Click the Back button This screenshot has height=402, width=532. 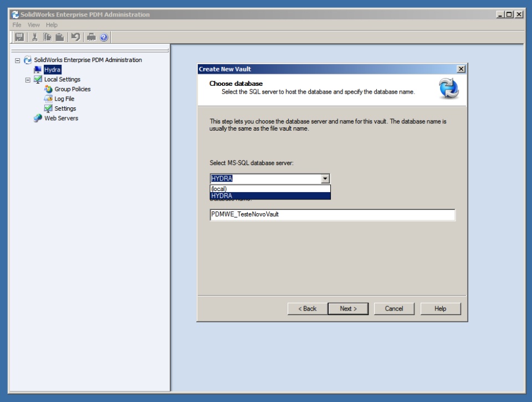coord(308,308)
